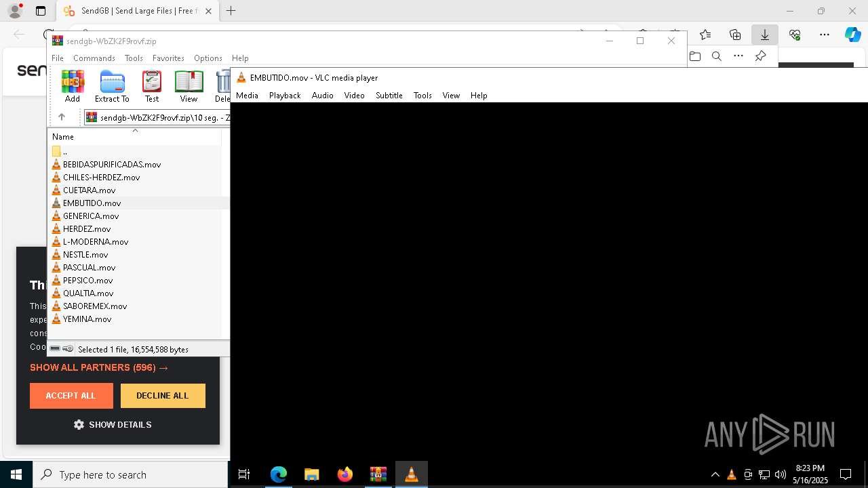
Task: Open the notification center icon
Action: (846, 474)
